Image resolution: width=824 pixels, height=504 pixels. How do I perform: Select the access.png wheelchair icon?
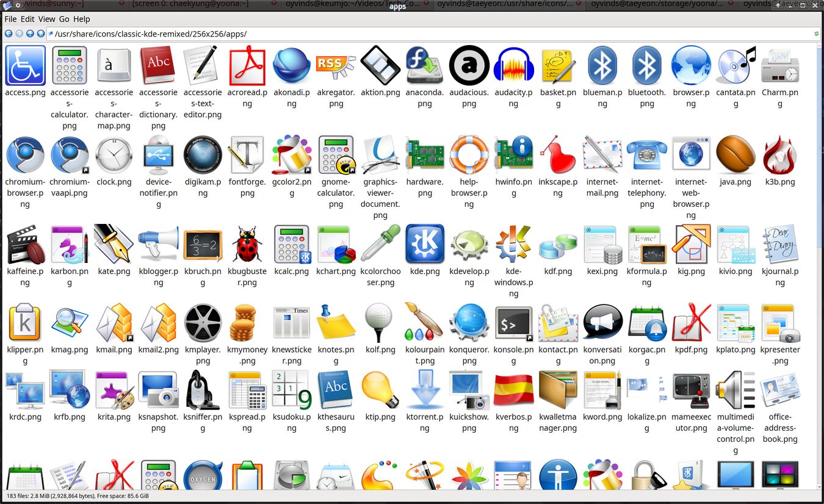(x=25, y=65)
